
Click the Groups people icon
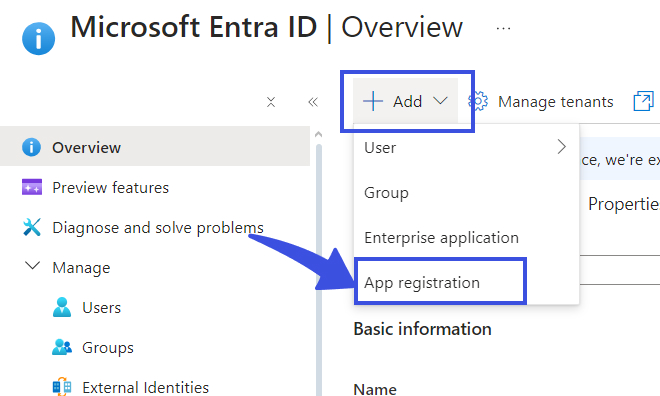62,347
